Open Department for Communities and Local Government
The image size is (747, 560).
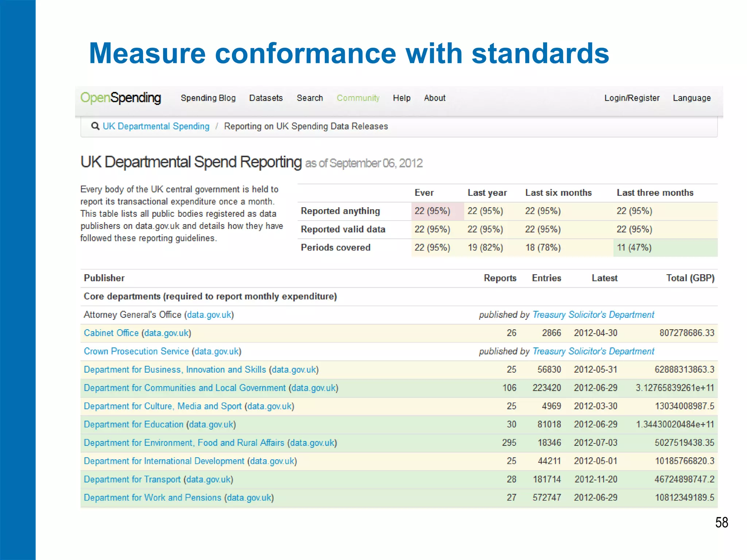[x=185, y=388]
